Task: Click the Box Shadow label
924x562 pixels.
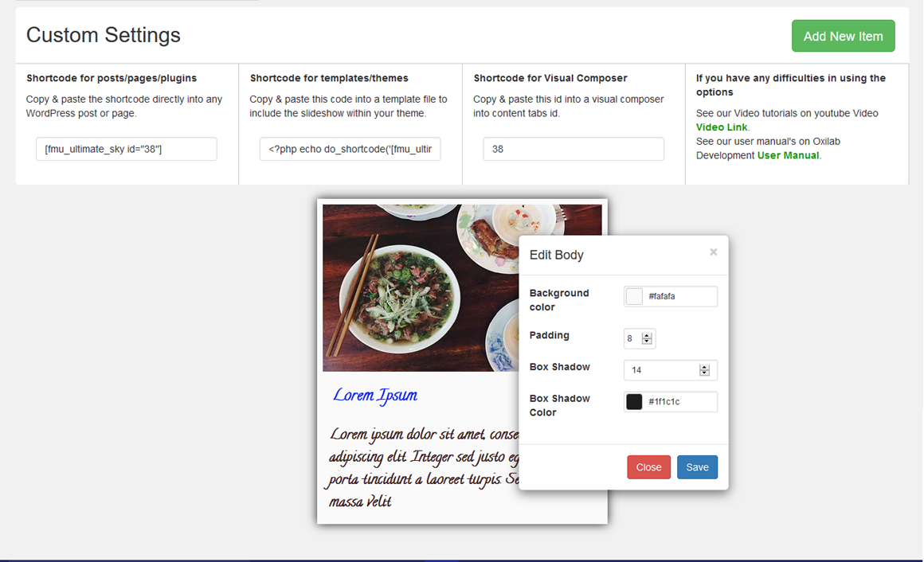Action: coord(559,367)
